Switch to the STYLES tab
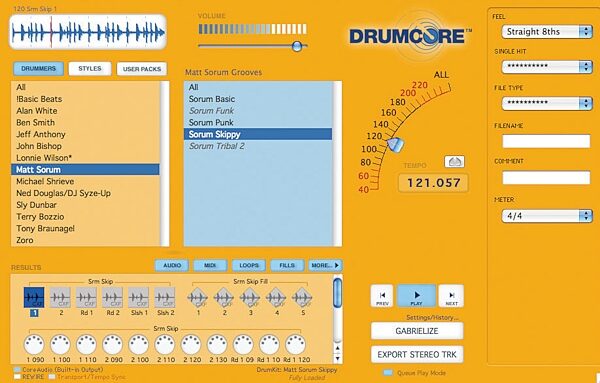This screenshot has width=600, height=383. (x=90, y=68)
